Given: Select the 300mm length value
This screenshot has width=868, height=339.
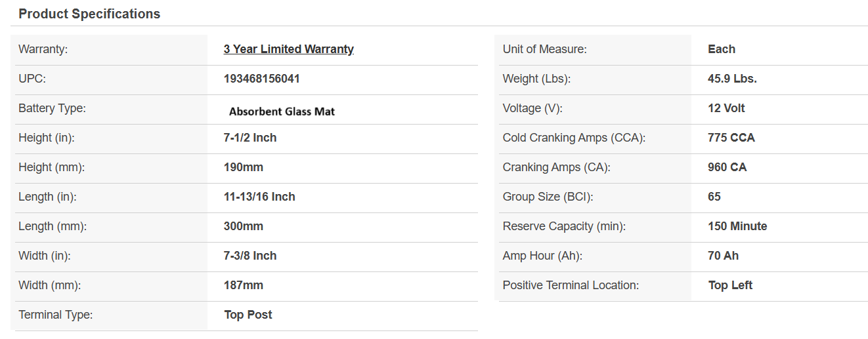Looking at the screenshot, I should coord(243,226).
